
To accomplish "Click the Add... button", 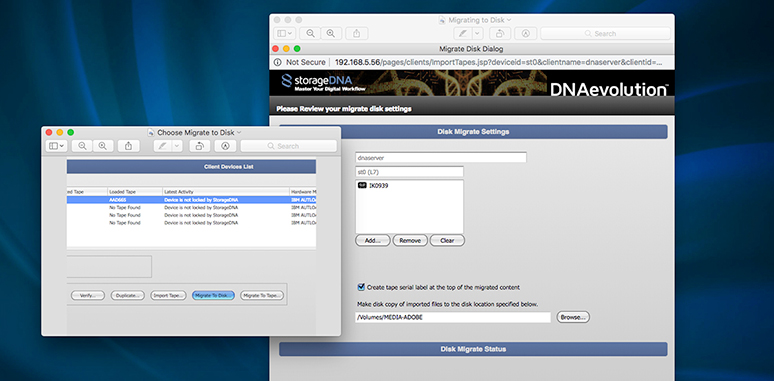I will click(x=373, y=241).
